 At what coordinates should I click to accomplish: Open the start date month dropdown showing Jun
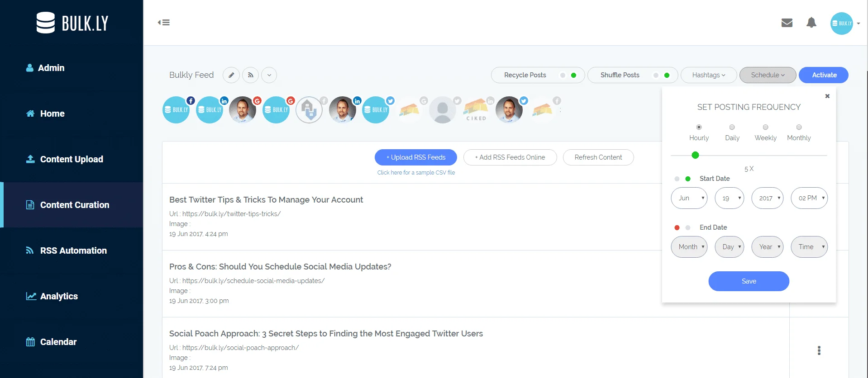tap(689, 198)
